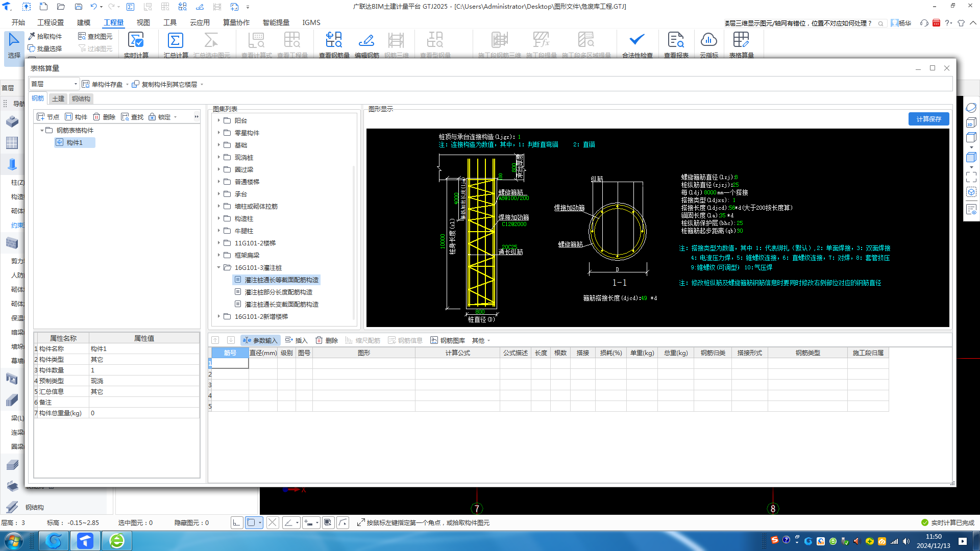This screenshot has width=980, height=551.
Task: Click the 筋号 column header
Action: pyautogui.click(x=230, y=353)
